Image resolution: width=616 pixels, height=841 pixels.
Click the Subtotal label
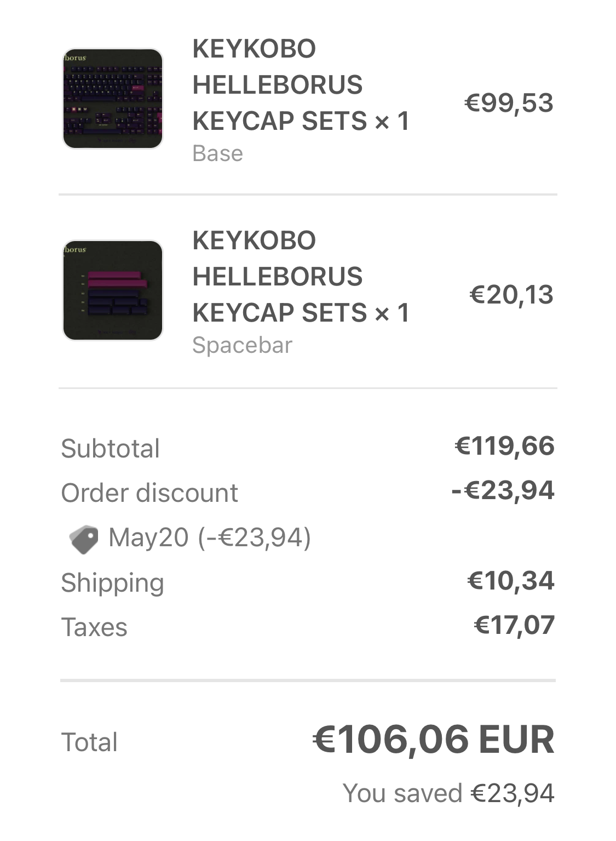pyautogui.click(x=110, y=448)
